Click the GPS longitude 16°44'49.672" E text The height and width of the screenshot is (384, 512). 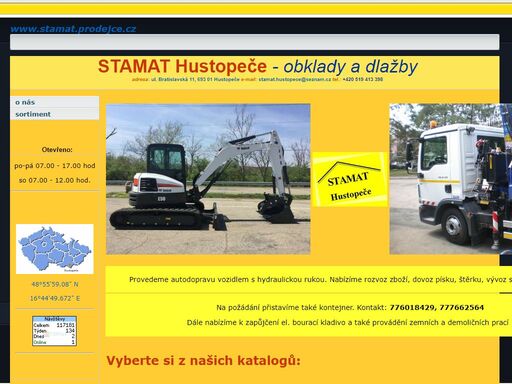point(55,298)
